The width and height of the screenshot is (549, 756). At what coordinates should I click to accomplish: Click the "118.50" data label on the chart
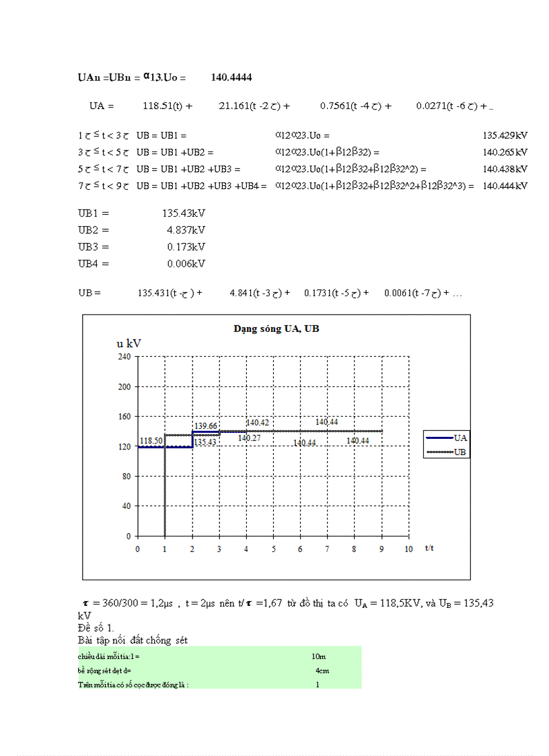pyautogui.click(x=151, y=441)
